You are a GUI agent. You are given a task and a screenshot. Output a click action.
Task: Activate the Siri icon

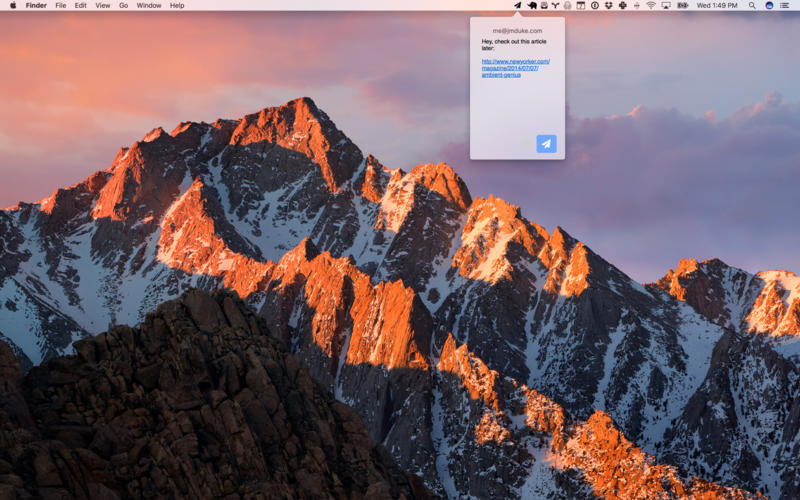point(769,5)
